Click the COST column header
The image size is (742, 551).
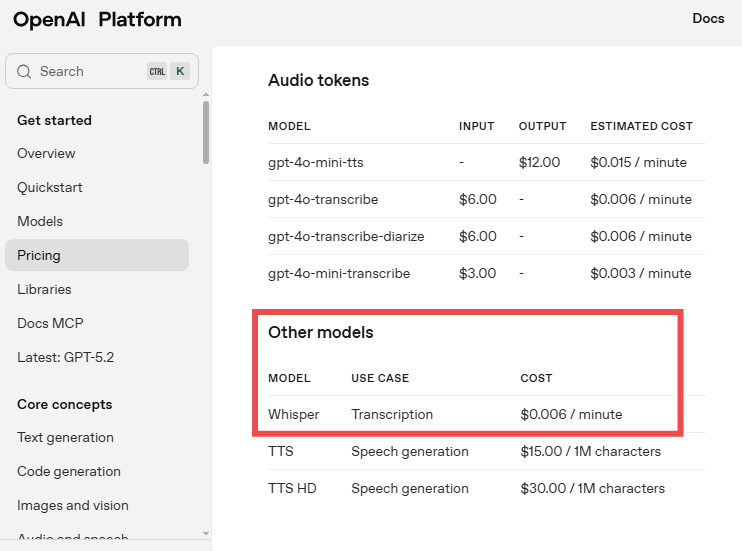tap(536, 378)
